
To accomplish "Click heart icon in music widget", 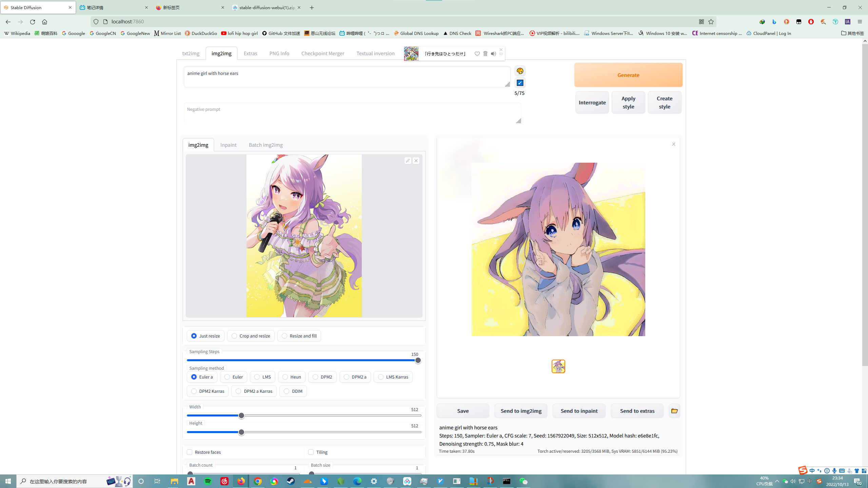I will tap(477, 54).
